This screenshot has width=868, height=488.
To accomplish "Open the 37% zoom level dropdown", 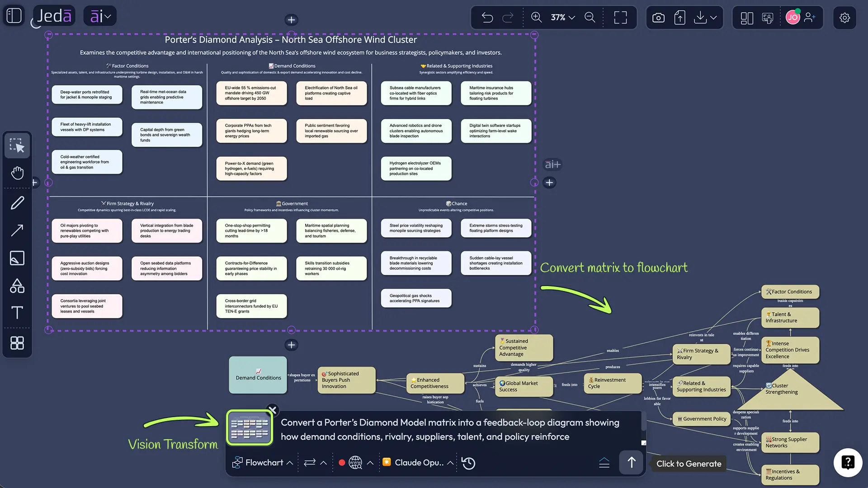I will (563, 18).
